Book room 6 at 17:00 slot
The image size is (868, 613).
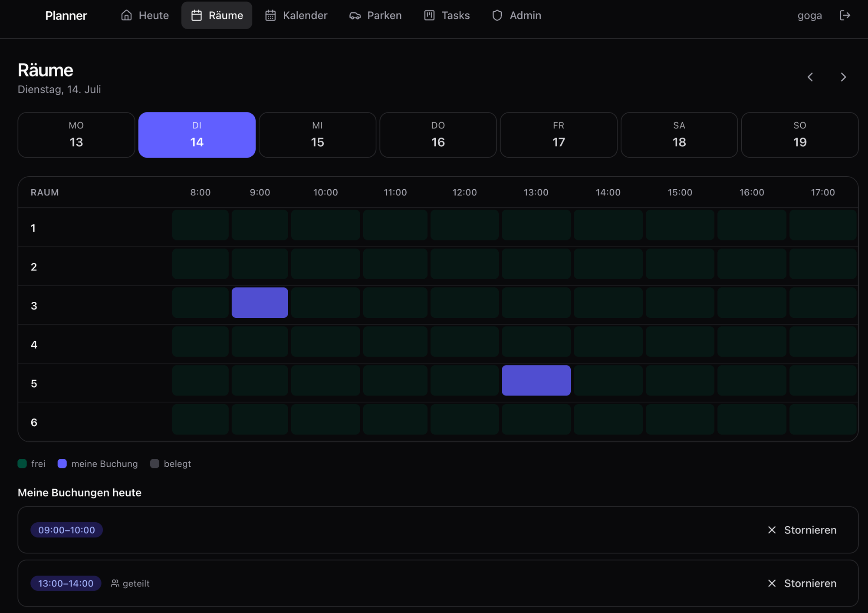[823, 419]
